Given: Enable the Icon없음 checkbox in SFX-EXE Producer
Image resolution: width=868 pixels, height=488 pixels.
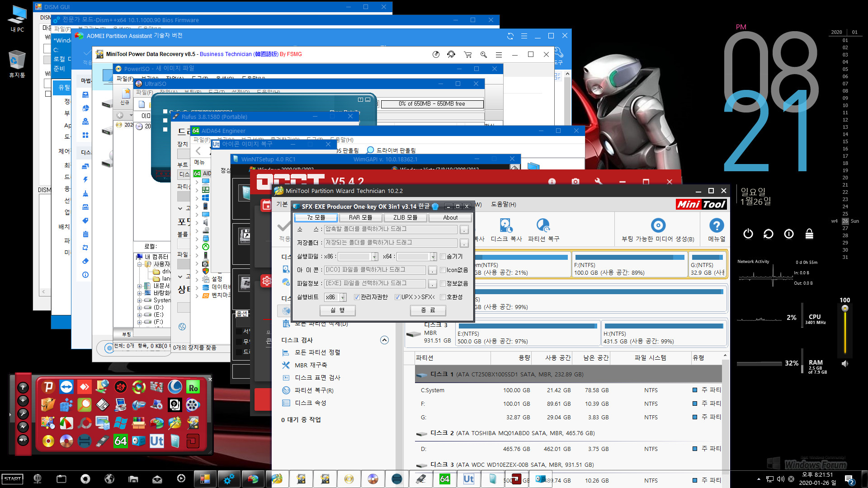Looking at the screenshot, I should [x=443, y=270].
